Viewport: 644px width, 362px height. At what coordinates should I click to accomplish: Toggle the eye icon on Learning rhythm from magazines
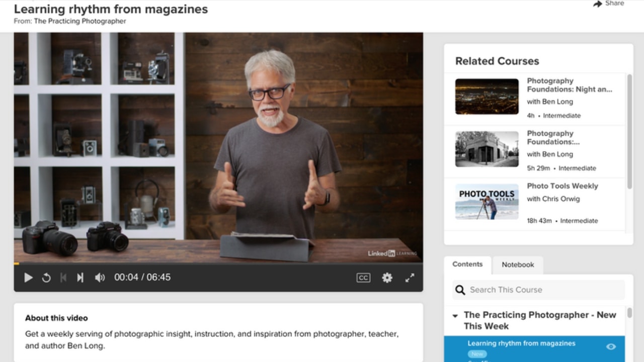(611, 346)
